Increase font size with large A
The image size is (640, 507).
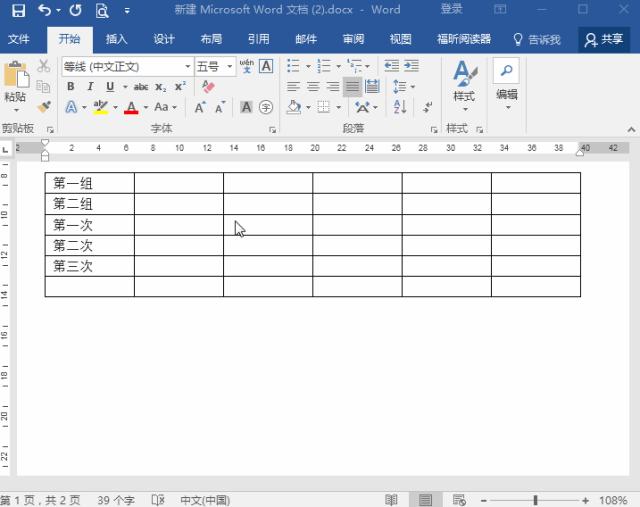(x=200, y=107)
